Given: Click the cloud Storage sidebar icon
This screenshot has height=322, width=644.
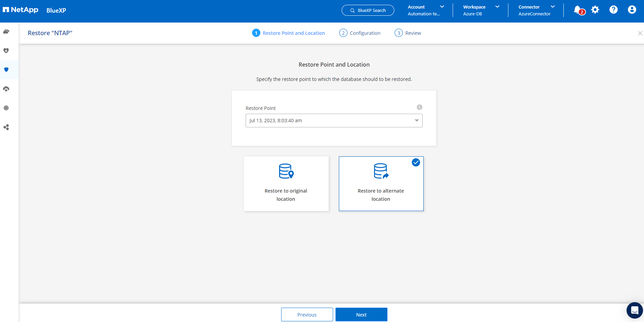Looking at the screenshot, I should tap(6, 32).
